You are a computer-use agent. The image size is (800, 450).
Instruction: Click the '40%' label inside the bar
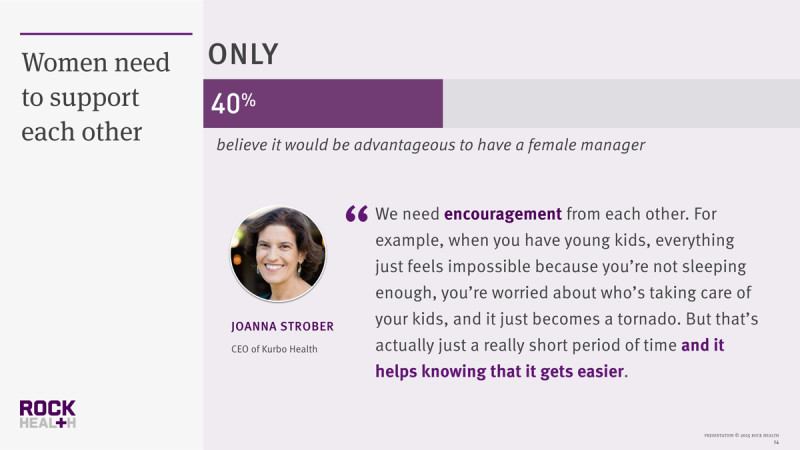(x=233, y=103)
